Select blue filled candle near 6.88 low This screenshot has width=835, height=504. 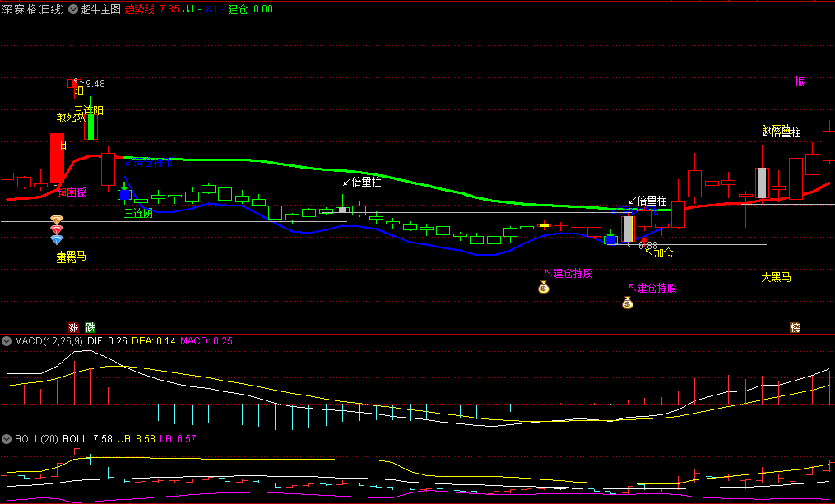[610, 240]
